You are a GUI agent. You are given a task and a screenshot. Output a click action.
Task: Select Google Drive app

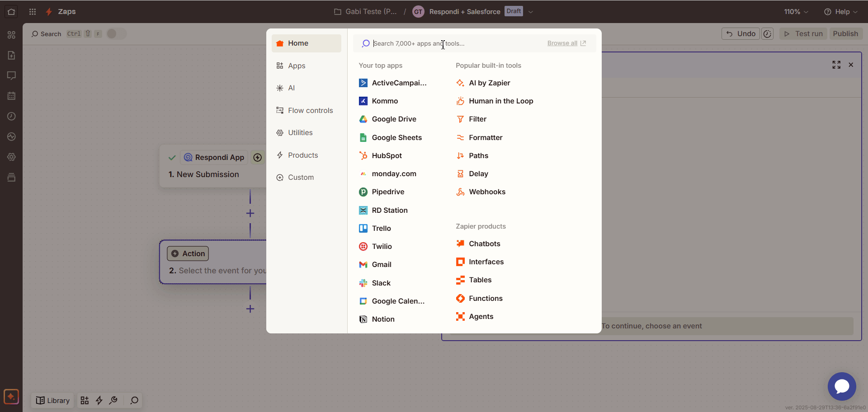(387, 119)
